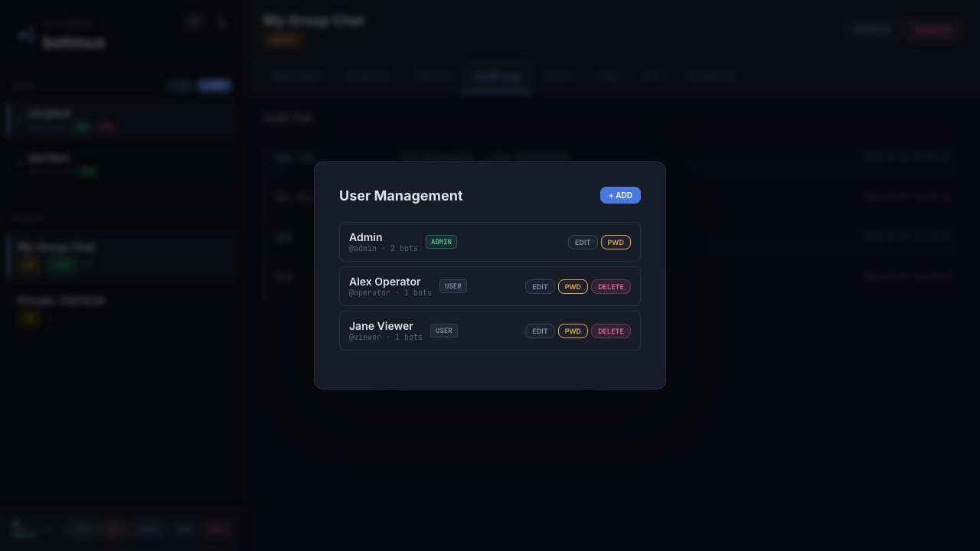This screenshot has width=980, height=551.
Task: Click the USER badge beside Alex Operator
Action: 453,286
